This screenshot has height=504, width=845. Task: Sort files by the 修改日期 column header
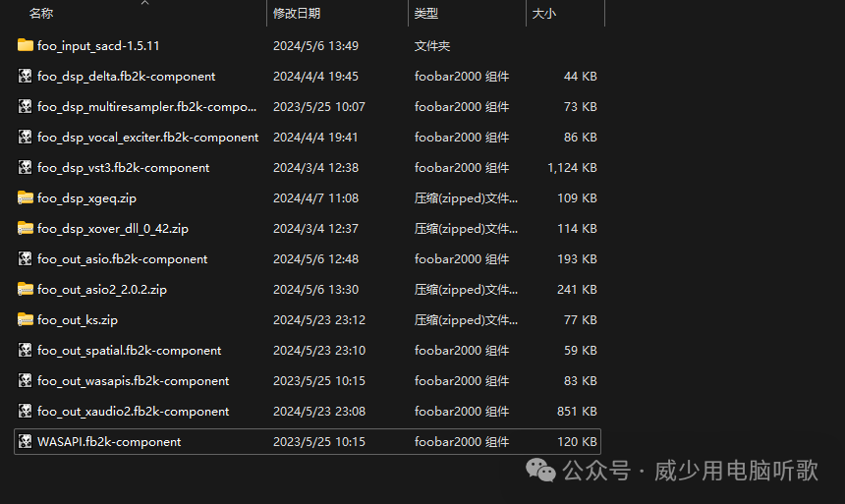tap(297, 14)
